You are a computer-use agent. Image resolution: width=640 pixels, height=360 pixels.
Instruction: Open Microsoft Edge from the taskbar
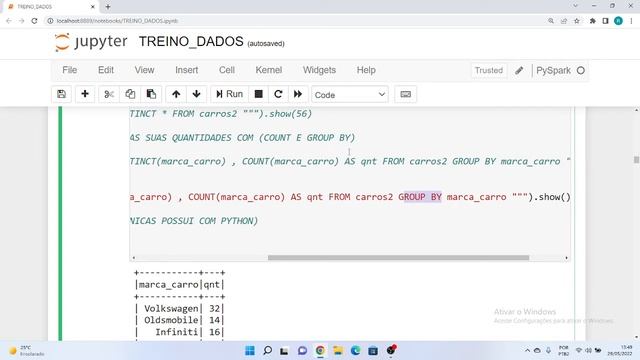(355, 350)
